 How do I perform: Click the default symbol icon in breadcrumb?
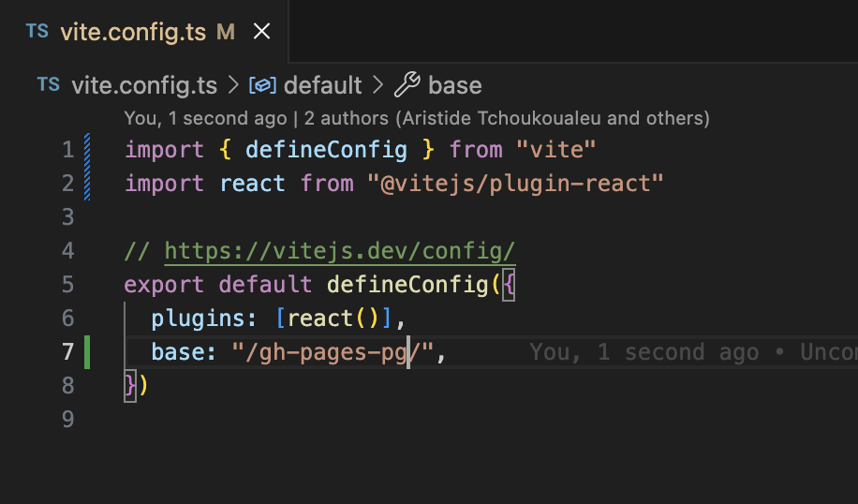(x=262, y=85)
